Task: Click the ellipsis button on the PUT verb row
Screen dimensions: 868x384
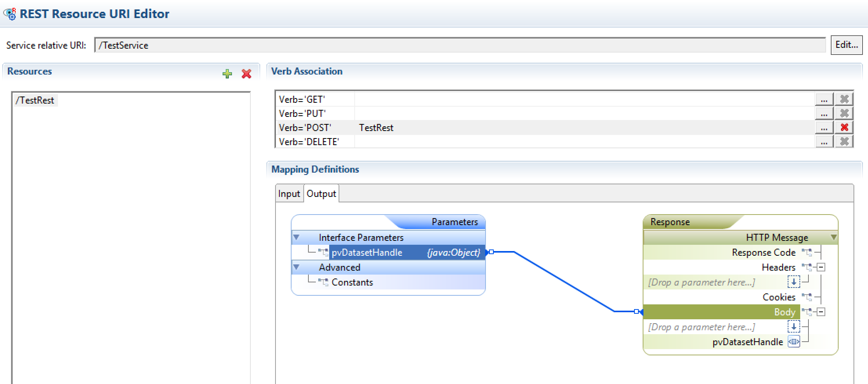Action: pos(824,113)
